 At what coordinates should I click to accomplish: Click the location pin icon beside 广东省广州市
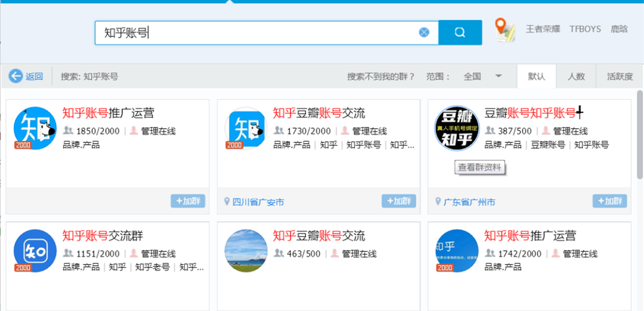pos(438,201)
